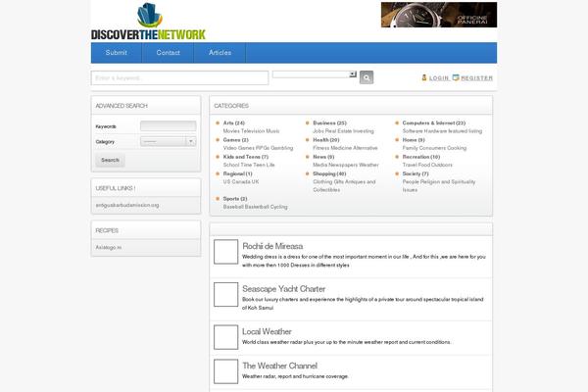Expand the Advanced Search Category dropdown
The height and width of the screenshot is (392, 588).
168,141
